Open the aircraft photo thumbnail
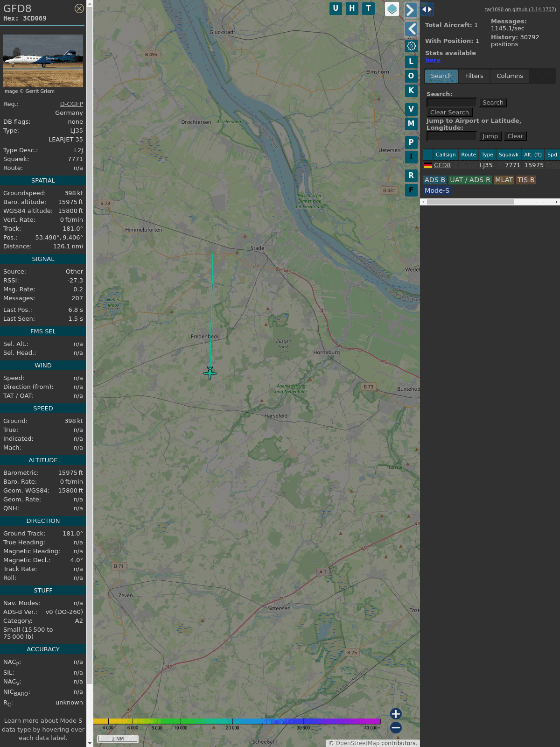 (43, 61)
